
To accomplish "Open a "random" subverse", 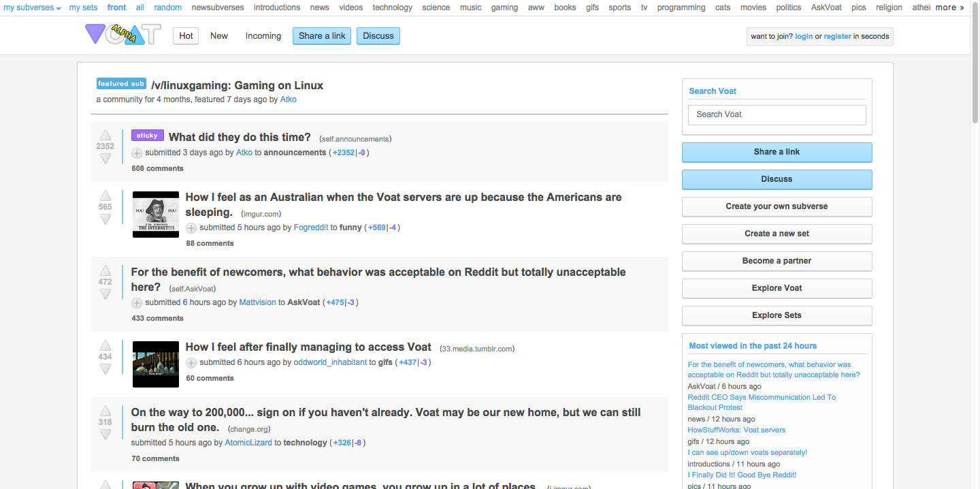I will [x=168, y=7].
